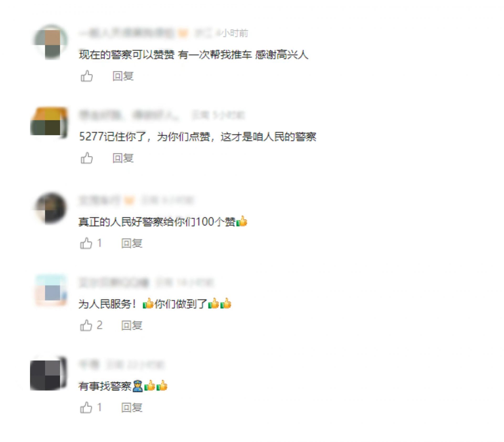Click the orange badge beside the third username
504x442 pixels.
click(x=129, y=200)
